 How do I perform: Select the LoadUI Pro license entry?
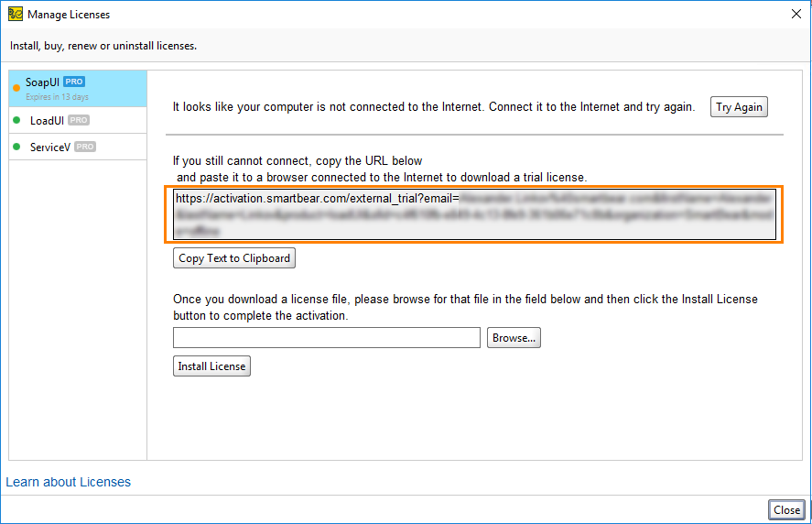click(x=78, y=120)
